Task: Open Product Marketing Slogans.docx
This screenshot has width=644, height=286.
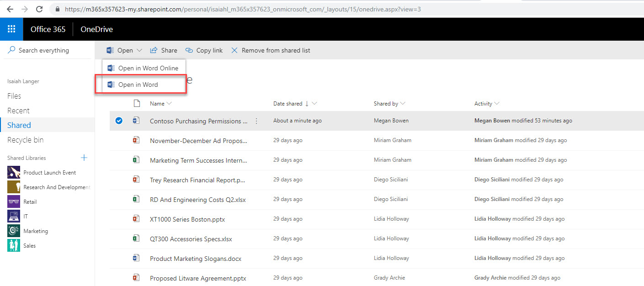Action: (x=196, y=259)
